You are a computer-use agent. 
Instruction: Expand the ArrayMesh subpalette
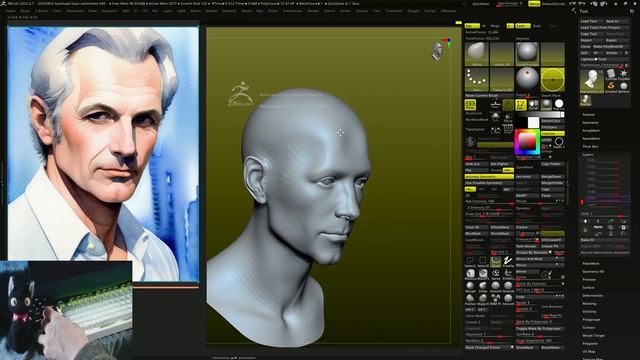pos(591,131)
